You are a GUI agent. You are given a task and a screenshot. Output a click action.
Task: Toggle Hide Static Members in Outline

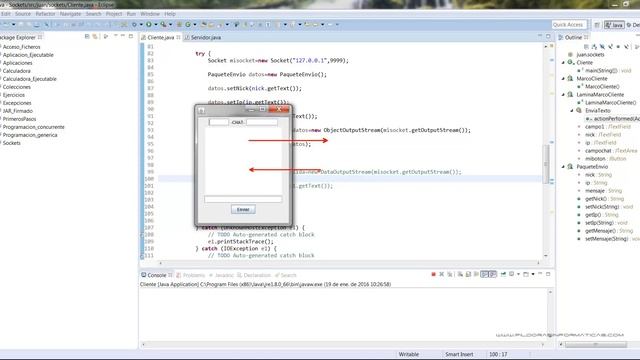click(x=611, y=47)
